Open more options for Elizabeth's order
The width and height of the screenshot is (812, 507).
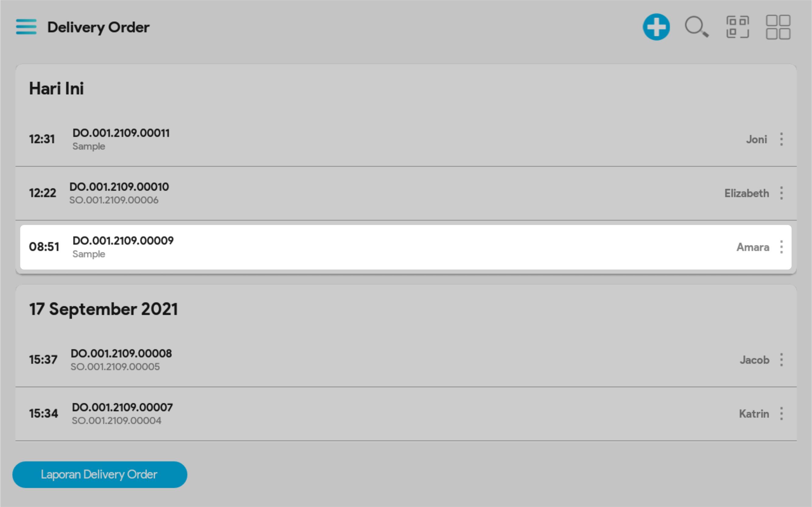click(x=782, y=193)
